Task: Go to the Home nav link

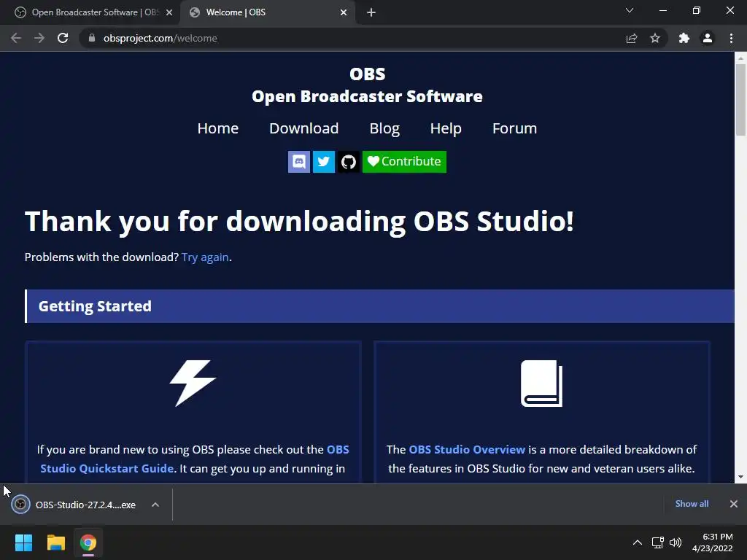Action: coord(217,128)
